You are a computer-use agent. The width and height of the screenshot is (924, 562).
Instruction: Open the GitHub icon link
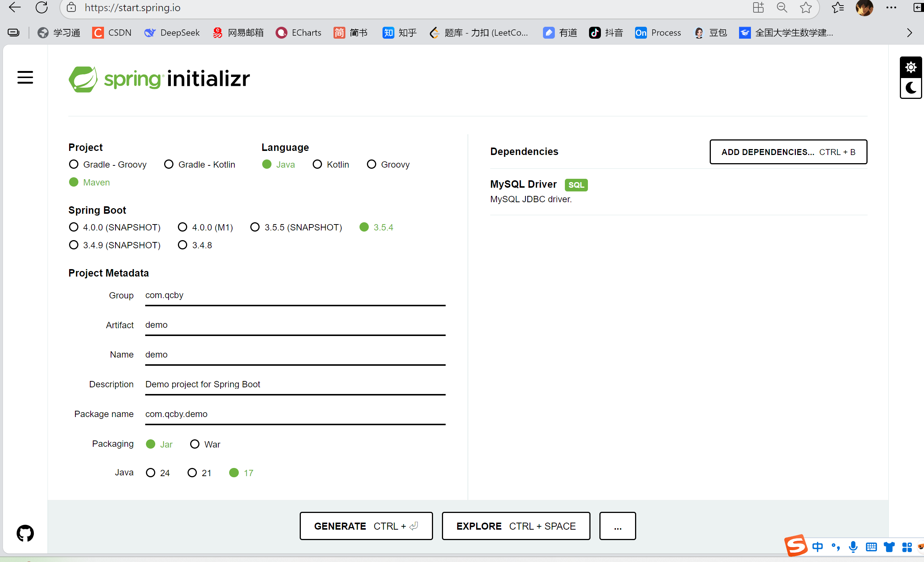25,533
